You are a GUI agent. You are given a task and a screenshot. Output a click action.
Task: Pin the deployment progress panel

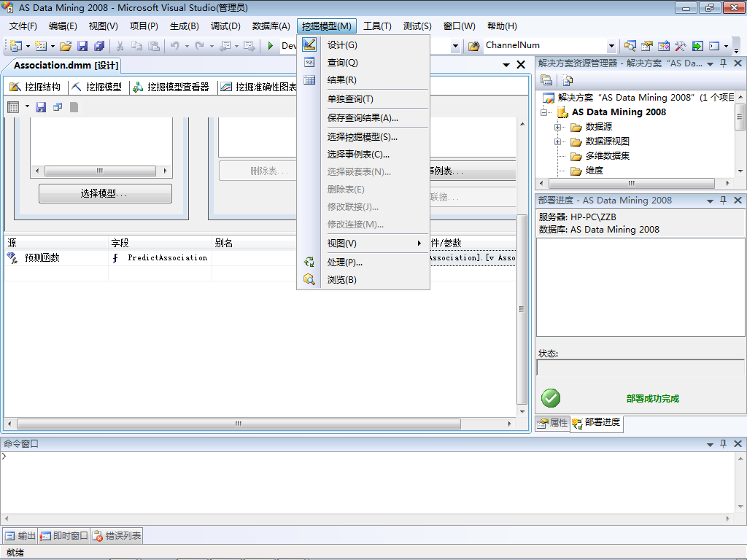tap(723, 200)
